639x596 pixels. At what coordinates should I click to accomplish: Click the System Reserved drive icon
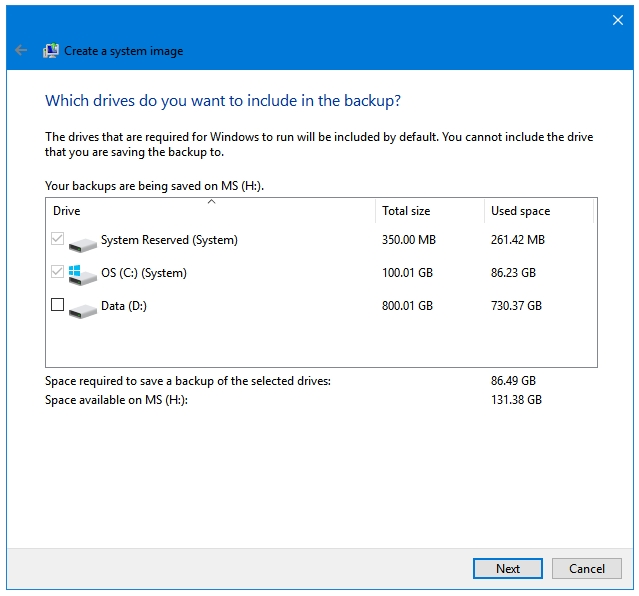click(x=83, y=244)
